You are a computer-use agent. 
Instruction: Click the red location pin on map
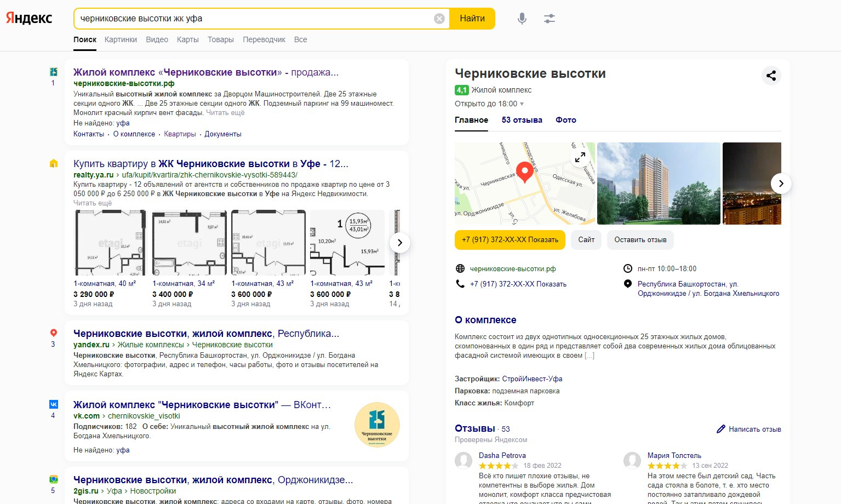point(525,171)
